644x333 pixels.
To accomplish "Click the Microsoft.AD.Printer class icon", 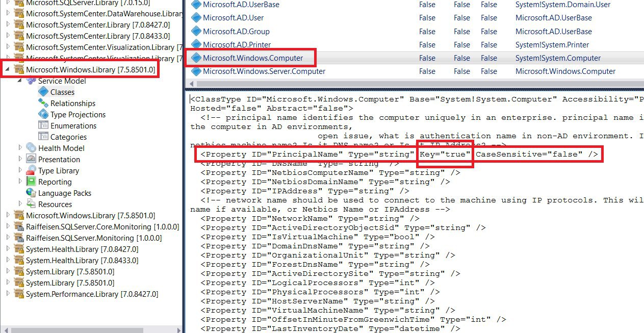I will coord(196,45).
